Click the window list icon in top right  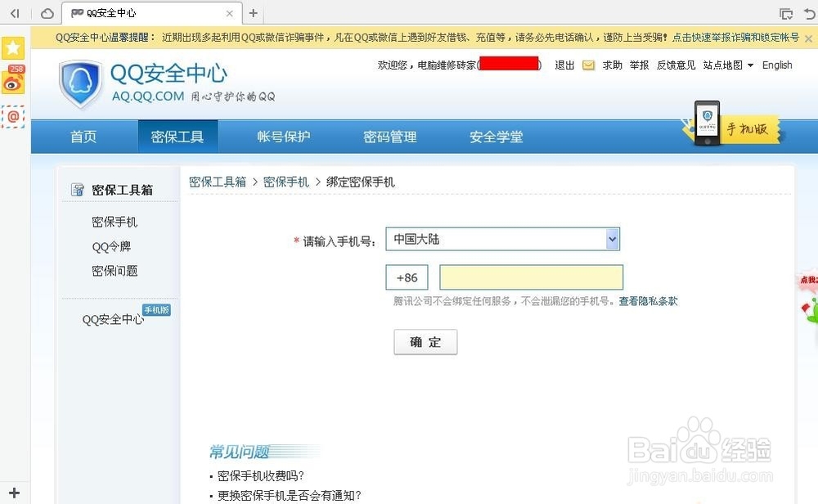coord(785,14)
